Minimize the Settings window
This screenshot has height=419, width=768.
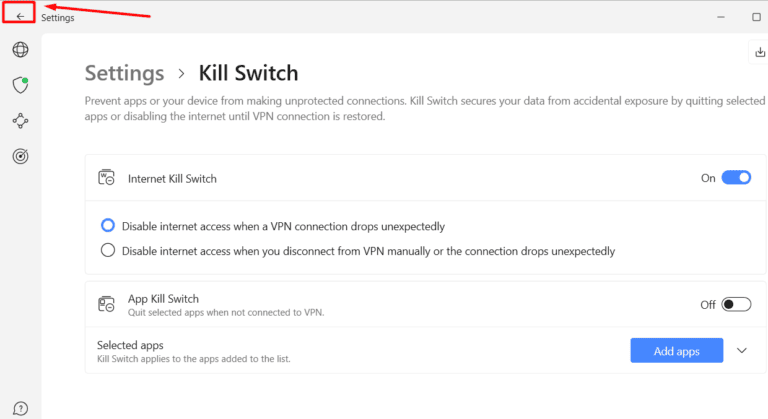720,17
